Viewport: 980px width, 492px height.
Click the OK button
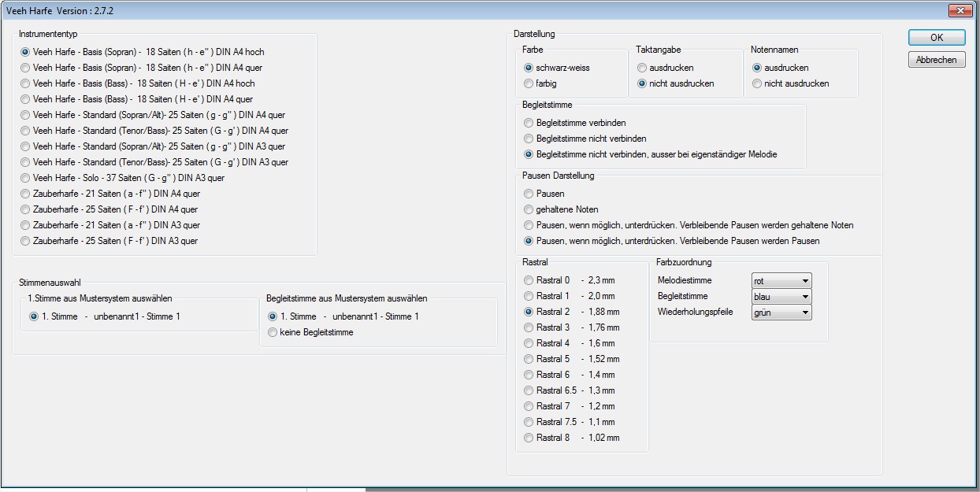pyautogui.click(x=936, y=38)
